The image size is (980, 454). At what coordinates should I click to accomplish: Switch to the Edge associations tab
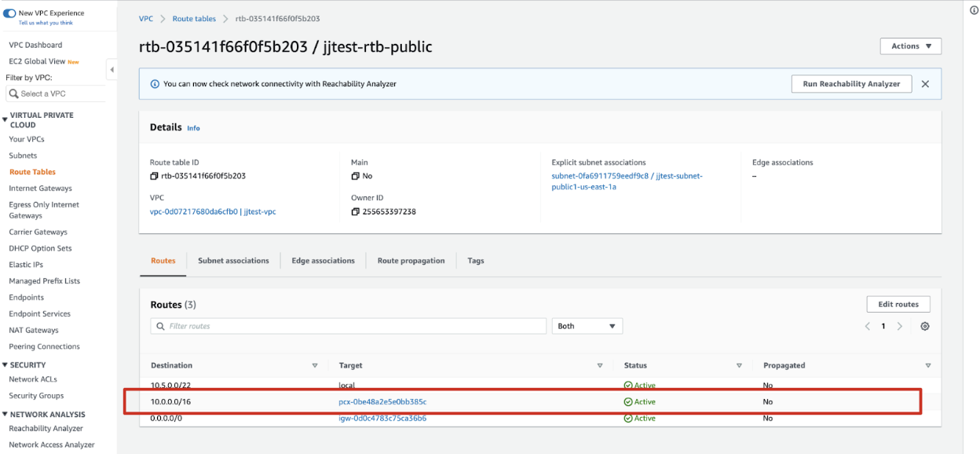pyautogui.click(x=323, y=261)
